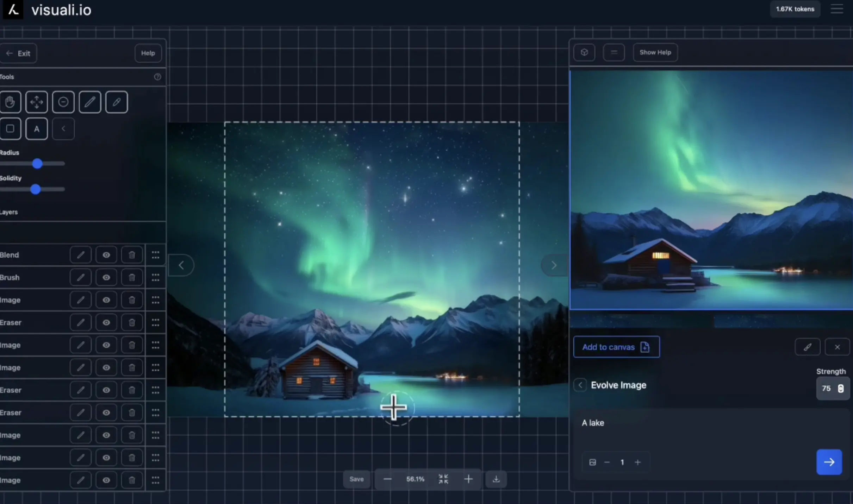
Task: Select the move arrows tool
Action: point(37,102)
